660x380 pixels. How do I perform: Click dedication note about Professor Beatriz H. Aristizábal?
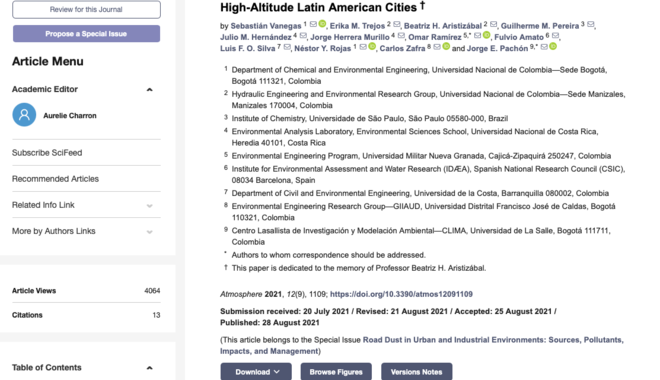[359, 268]
